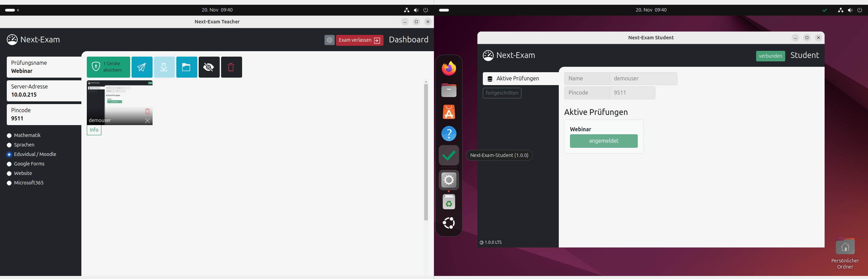The width and height of the screenshot is (868, 279).
Task: Toggle the crossed-out eye screenshot visibility icon
Action: pos(209,67)
